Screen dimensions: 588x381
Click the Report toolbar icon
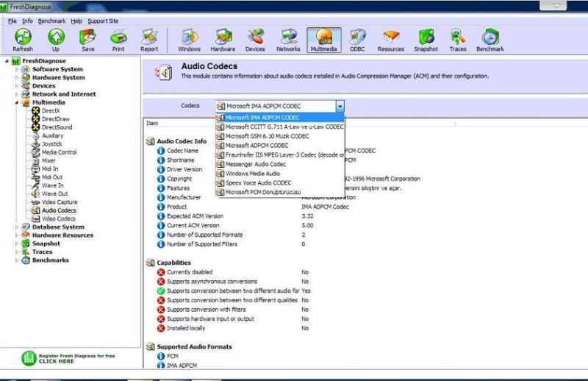(x=149, y=40)
